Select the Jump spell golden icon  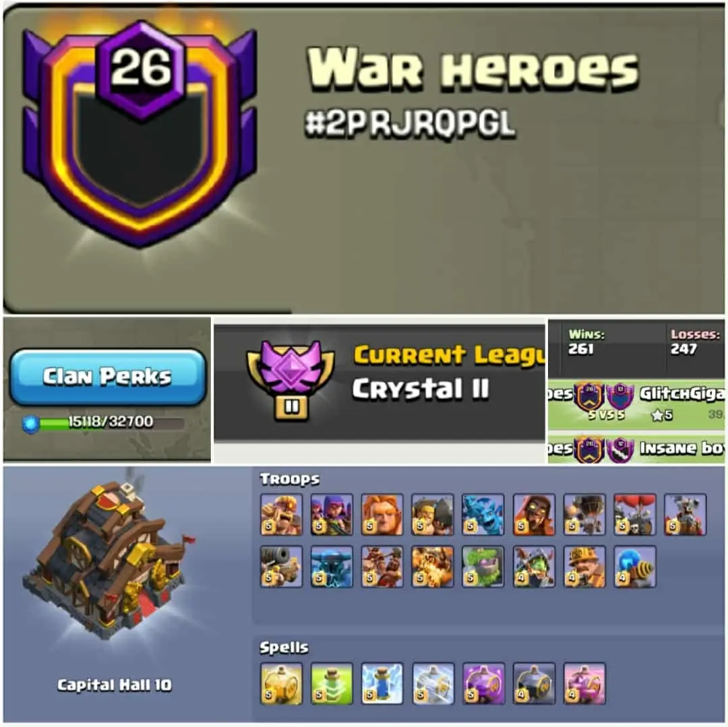[x=281, y=683]
